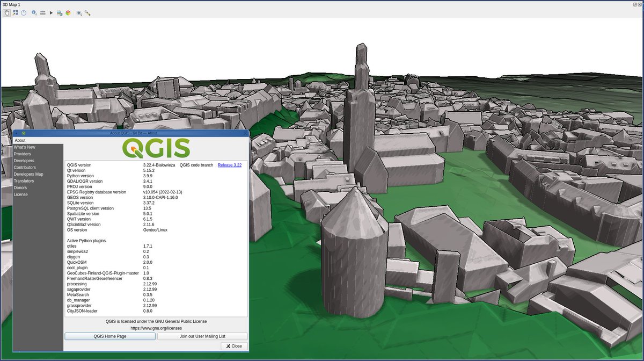Click the 'Qt version' label
Viewport: 644px width, 361px height.
[x=76, y=170]
